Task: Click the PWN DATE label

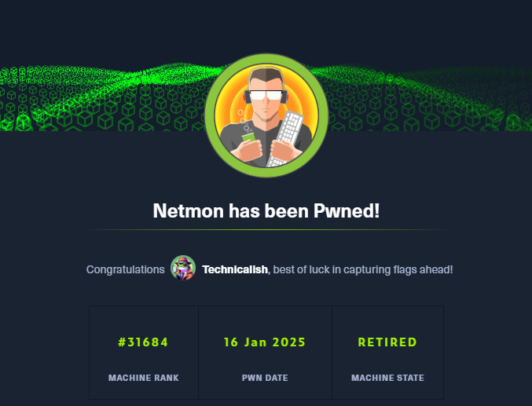Action: click(x=265, y=378)
